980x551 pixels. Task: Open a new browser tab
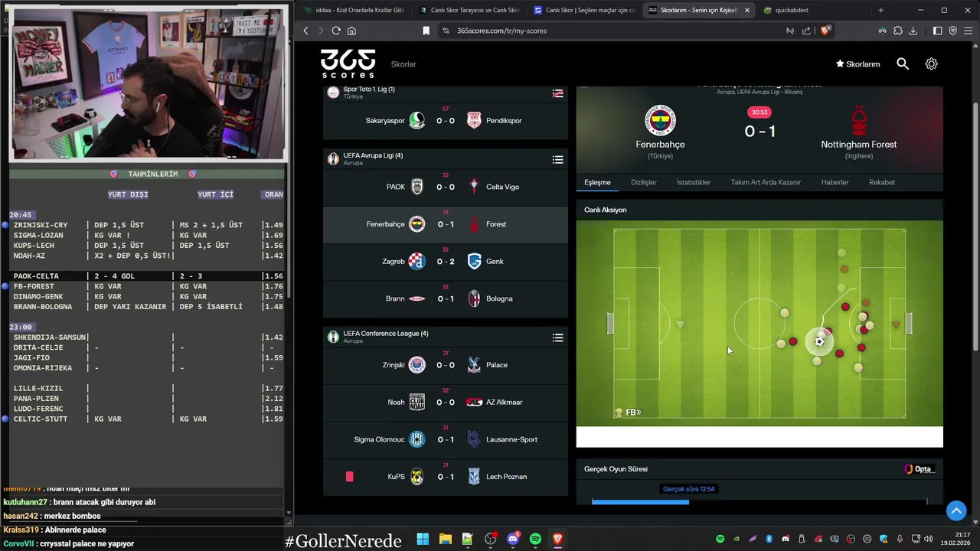click(x=880, y=10)
